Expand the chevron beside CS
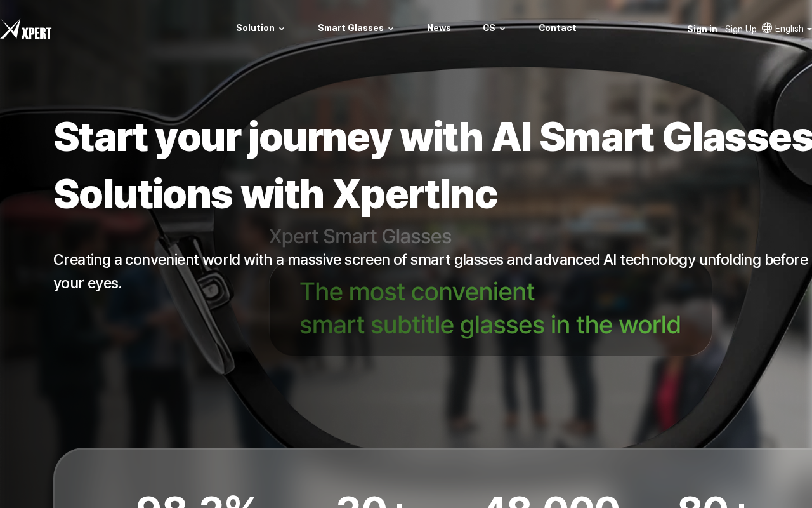The width and height of the screenshot is (812, 508). click(502, 29)
